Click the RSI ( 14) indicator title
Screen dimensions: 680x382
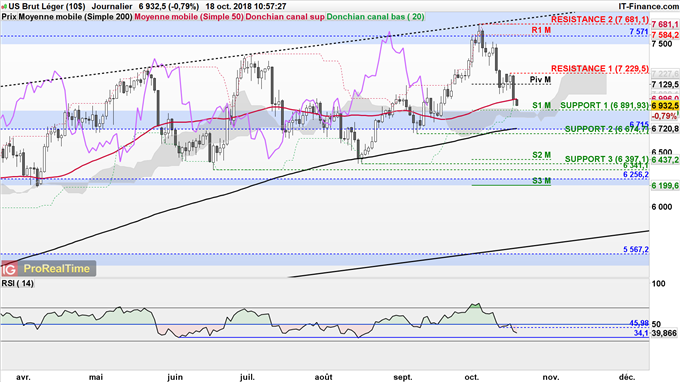tap(18, 283)
